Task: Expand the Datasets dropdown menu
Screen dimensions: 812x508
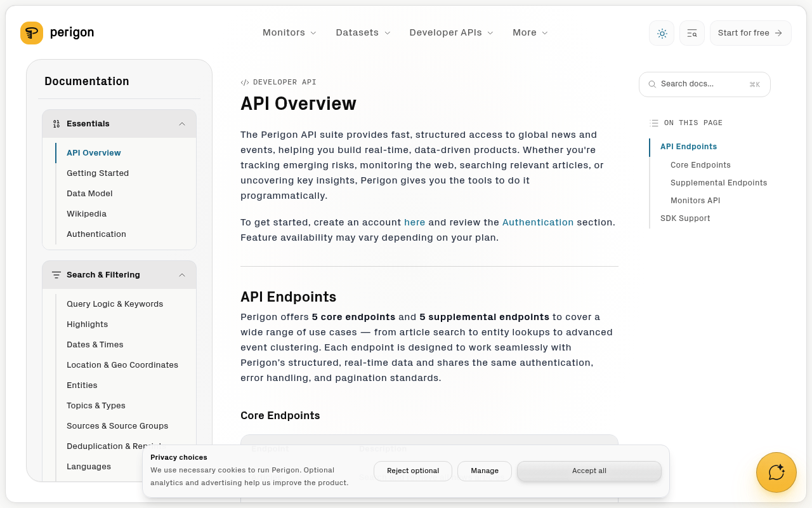Action: (x=363, y=33)
